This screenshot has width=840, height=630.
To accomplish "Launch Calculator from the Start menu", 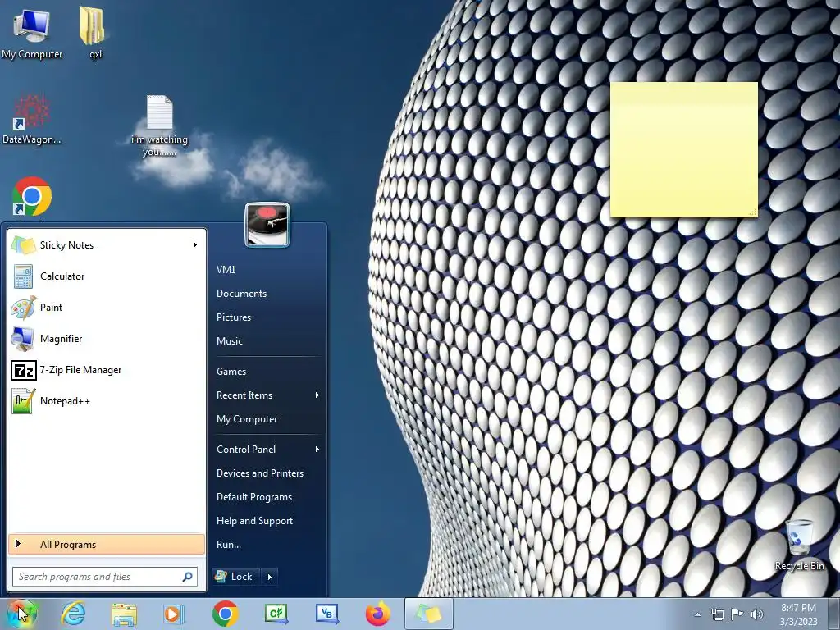I will 107,276.
